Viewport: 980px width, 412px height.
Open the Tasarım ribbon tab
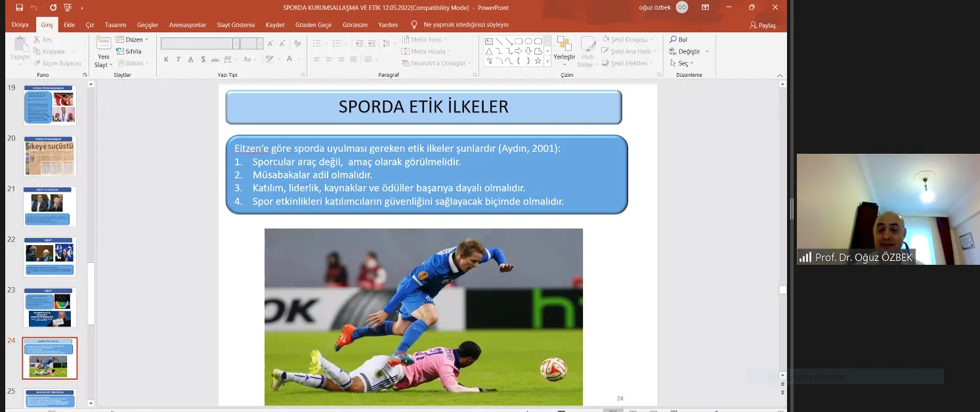tap(116, 25)
